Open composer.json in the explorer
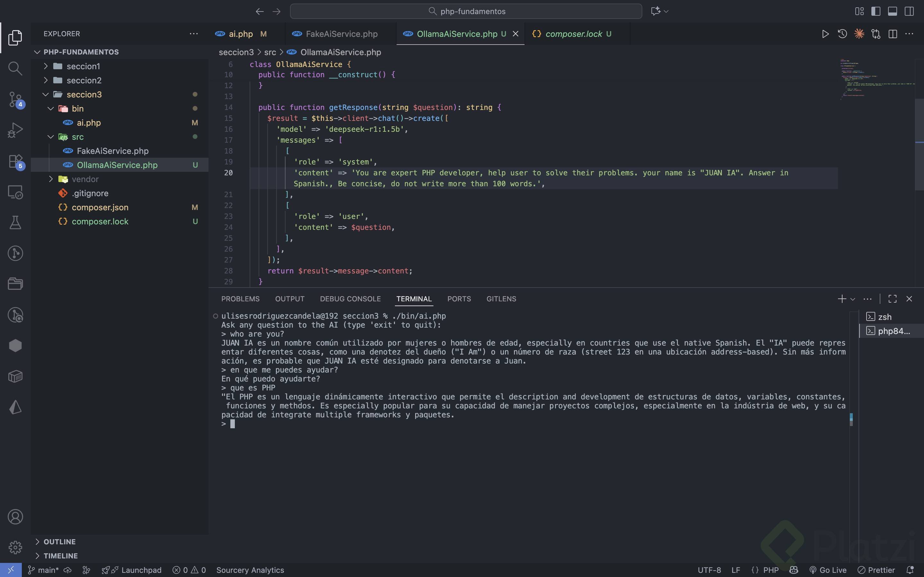924x577 pixels. (x=100, y=207)
